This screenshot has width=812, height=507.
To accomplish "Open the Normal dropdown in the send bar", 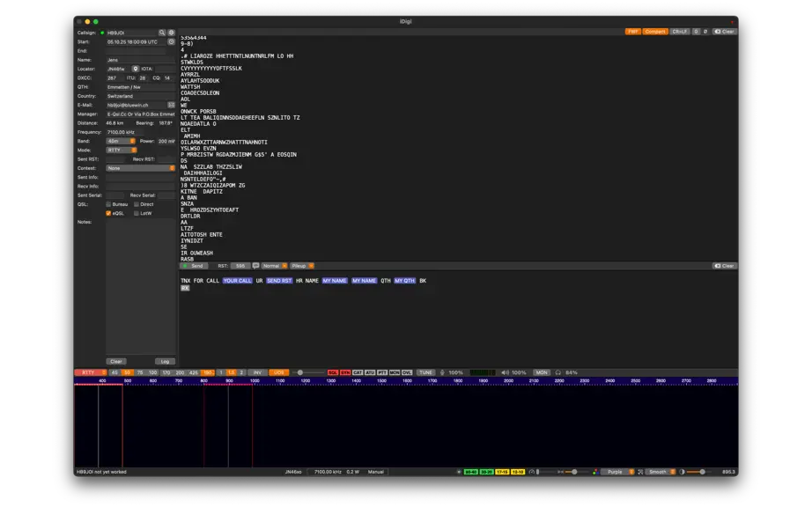I will [x=275, y=266].
